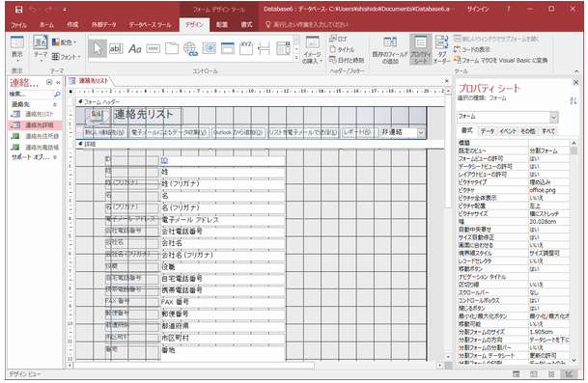The width and height of the screenshot is (588, 383).
Task: Open the 書式 ribbon tab next to 配置
Action: (246, 25)
